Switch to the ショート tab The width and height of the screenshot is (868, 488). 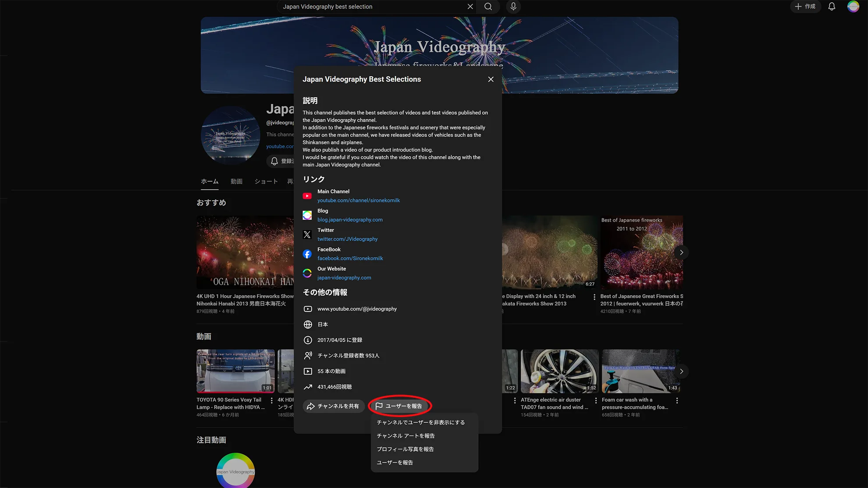click(x=266, y=181)
